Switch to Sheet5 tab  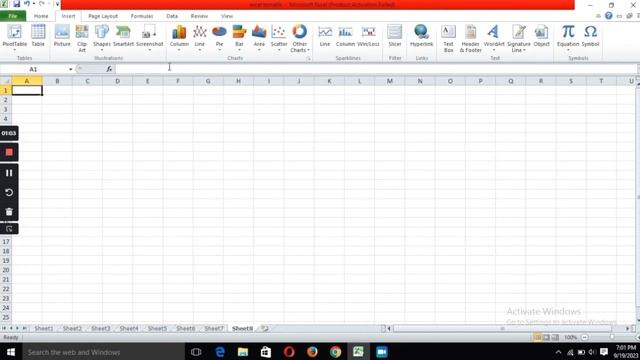click(x=157, y=328)
